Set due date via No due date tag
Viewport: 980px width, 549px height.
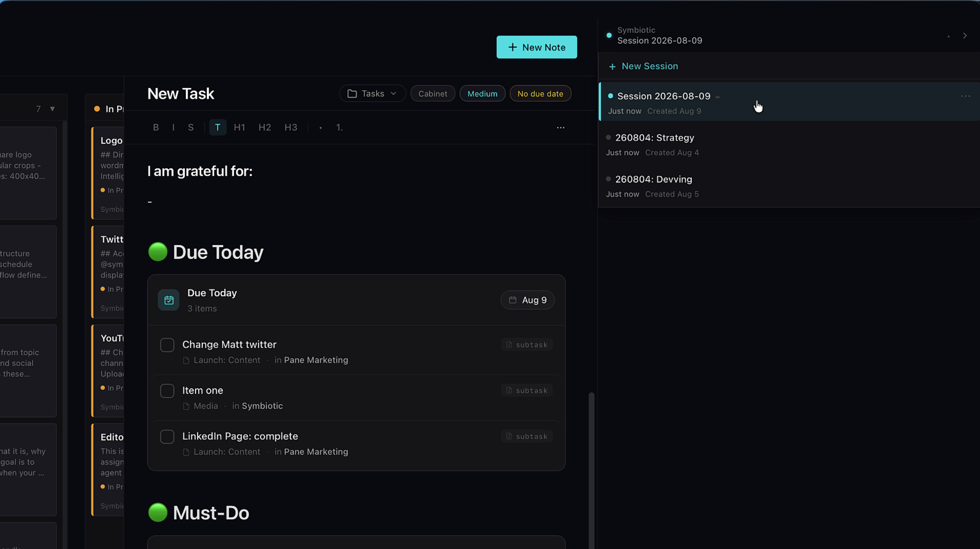540,94
